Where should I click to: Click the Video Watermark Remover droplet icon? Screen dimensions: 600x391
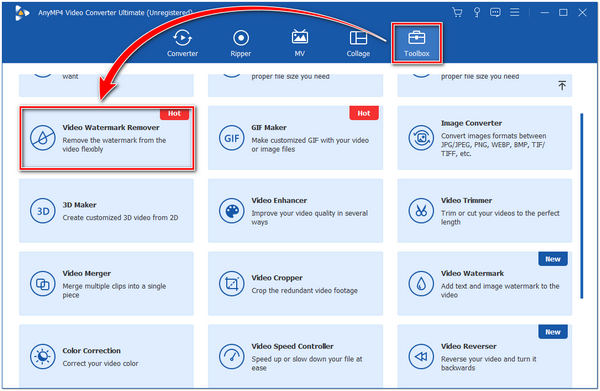coord(43,138)
